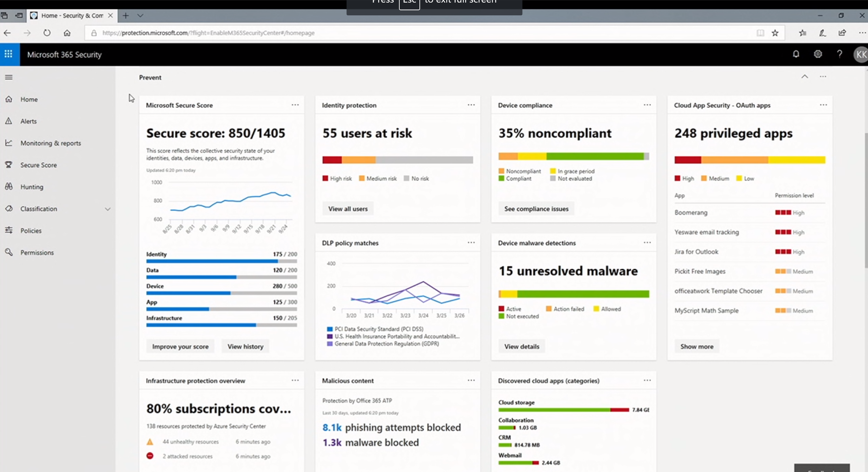868x472 pixels.
Task: Click the Secure Score trophy icon
Action: coord(9,165)
